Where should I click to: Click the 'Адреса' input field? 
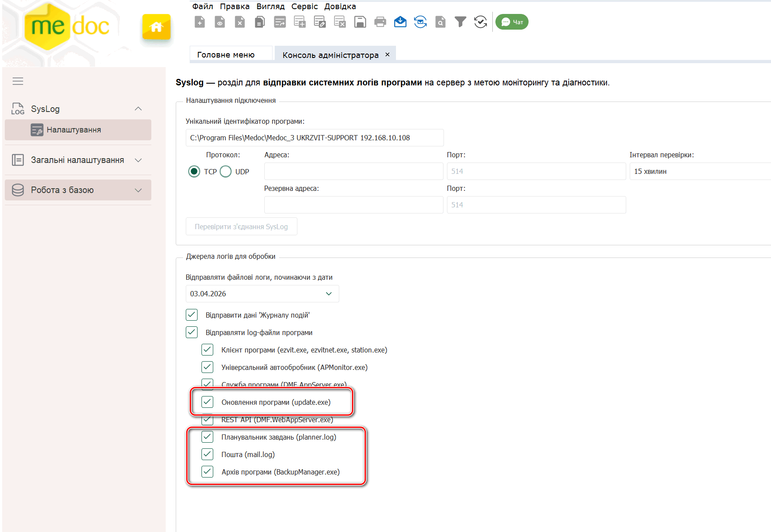pos(353,172)
